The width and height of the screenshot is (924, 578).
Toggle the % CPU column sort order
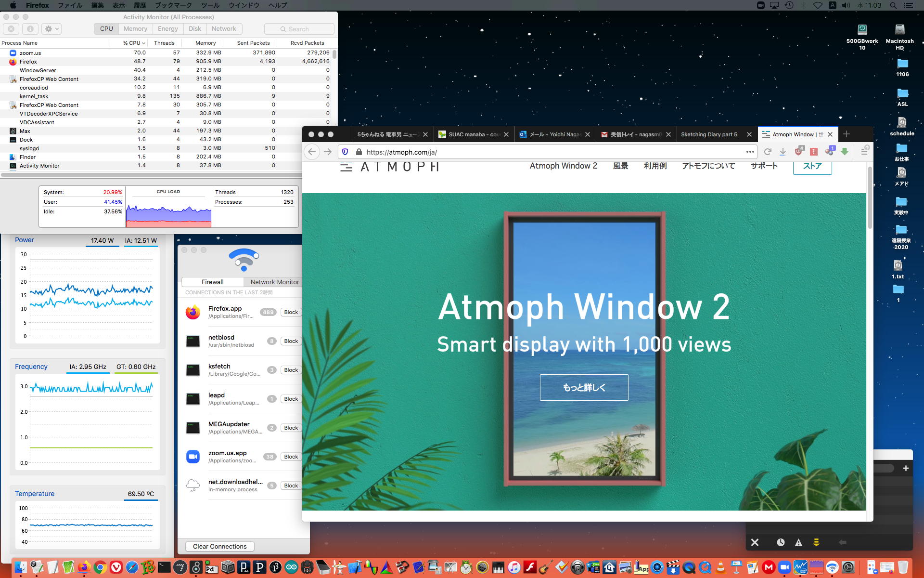133,43
